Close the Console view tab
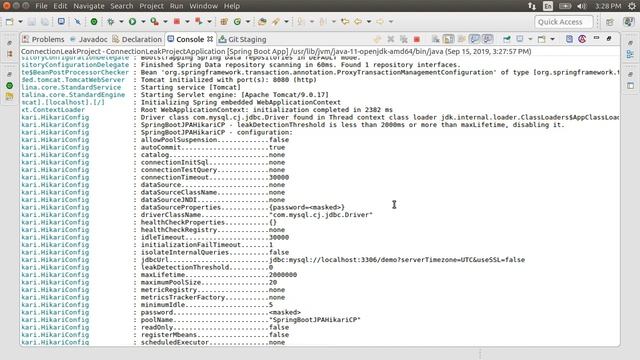Viewport: 640px width, 360px height. point(210,39)
